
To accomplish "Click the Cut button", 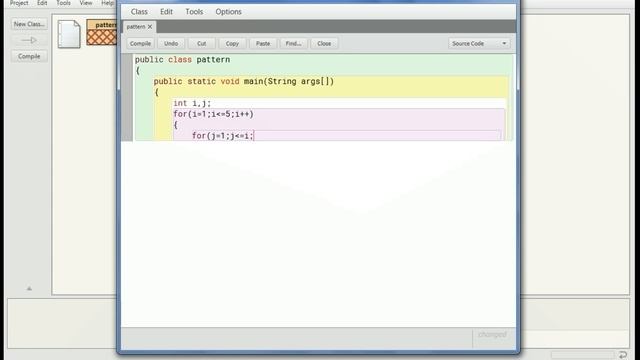I will (202, 43).
